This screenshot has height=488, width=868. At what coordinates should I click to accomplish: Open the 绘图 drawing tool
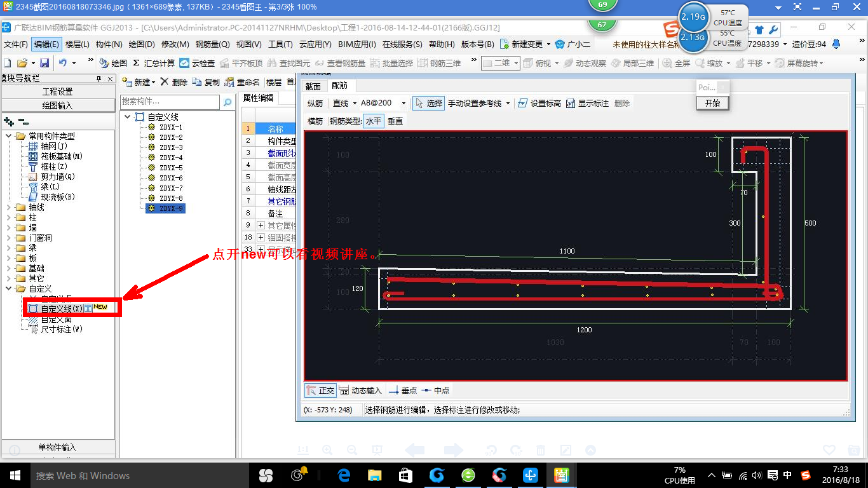pos(114,63)
